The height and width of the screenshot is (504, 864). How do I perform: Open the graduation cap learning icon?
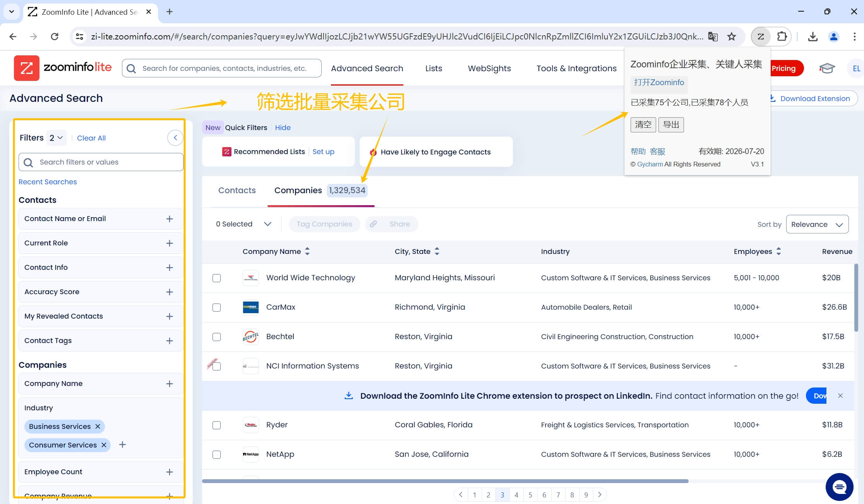(x=827, y=68)
